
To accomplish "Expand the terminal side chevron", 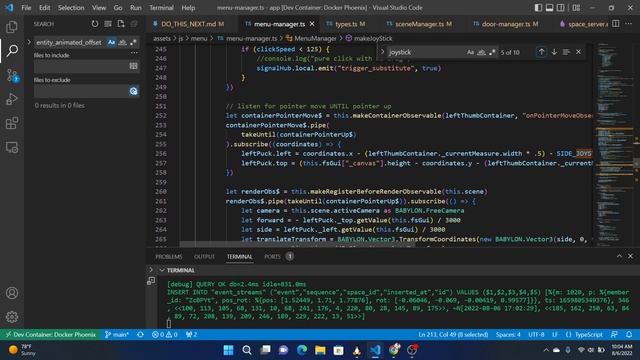I will (x=151, y=270).
